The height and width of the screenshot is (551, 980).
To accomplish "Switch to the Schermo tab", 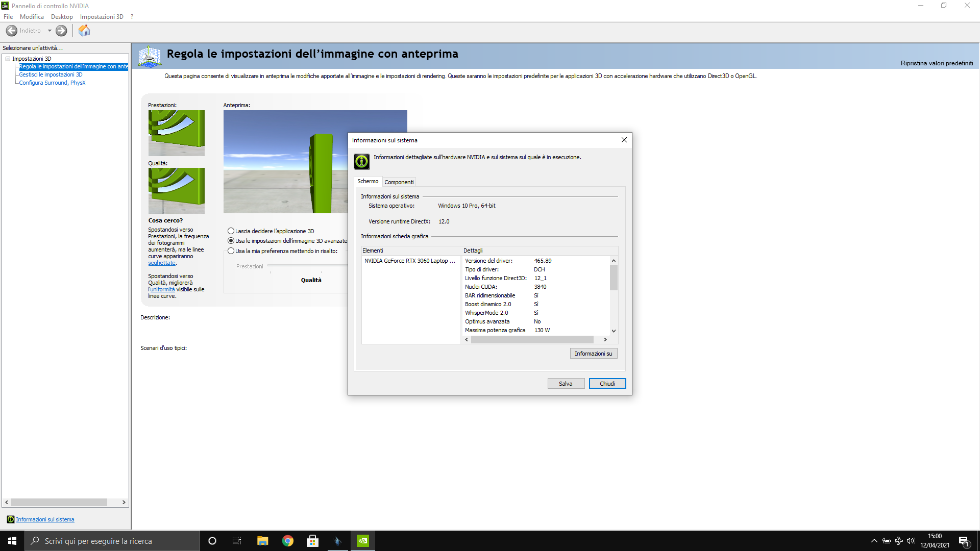I will [x=367, y=182].
